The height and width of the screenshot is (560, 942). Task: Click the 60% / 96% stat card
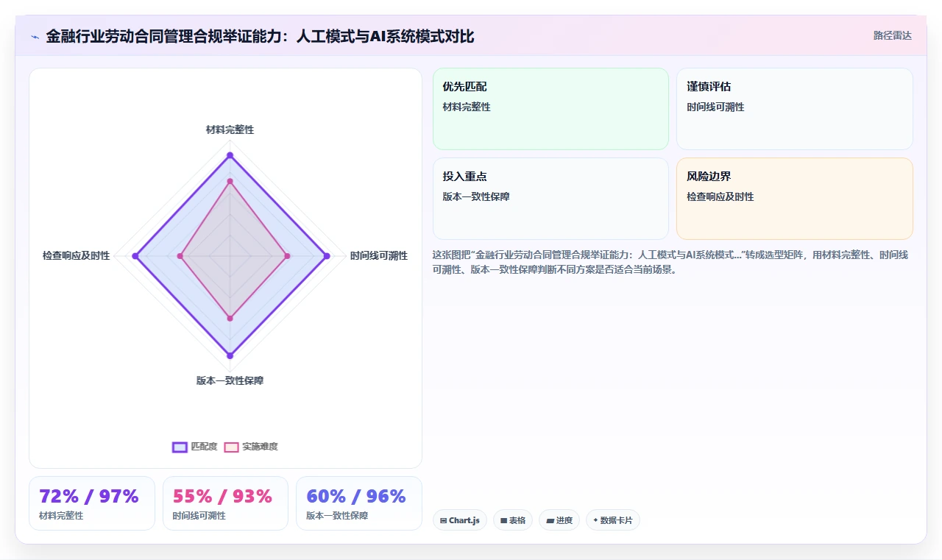[359, 503]
